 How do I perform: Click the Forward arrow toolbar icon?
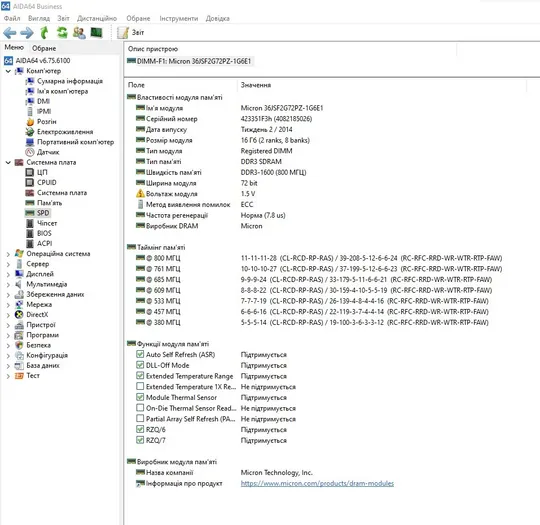(27, 33)
